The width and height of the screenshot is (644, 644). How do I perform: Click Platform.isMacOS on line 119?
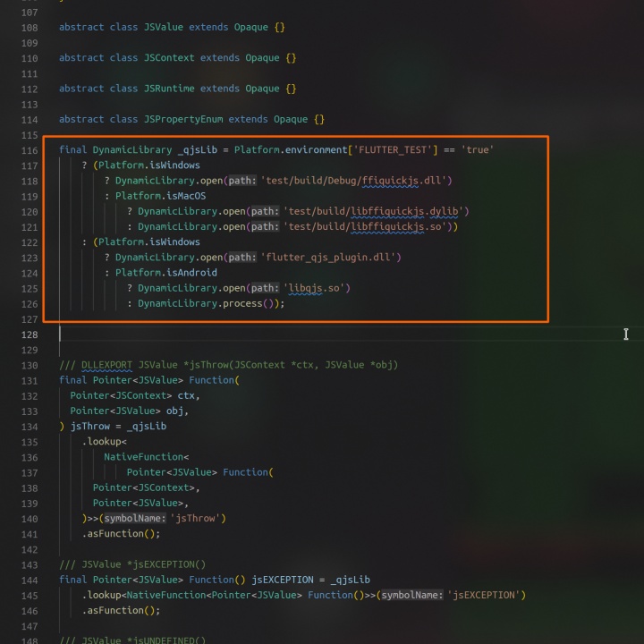pyautogui.click(x=161, y=196)
